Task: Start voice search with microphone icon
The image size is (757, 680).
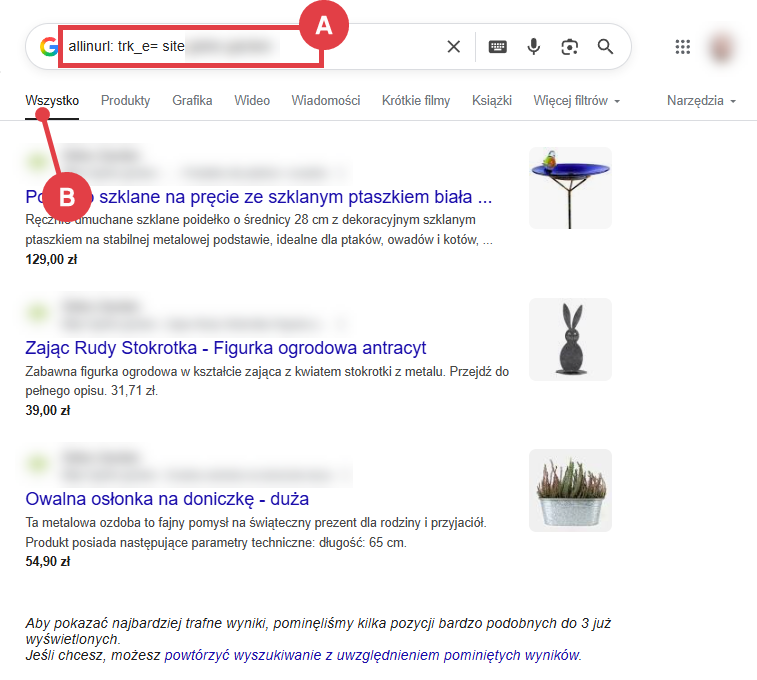Action: pyautogui.click(x=534, y=46)
